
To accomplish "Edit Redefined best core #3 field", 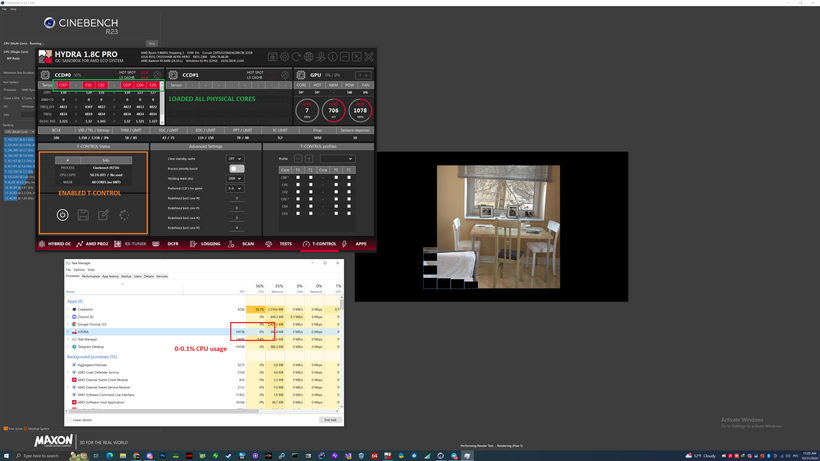I will point(236,228).
